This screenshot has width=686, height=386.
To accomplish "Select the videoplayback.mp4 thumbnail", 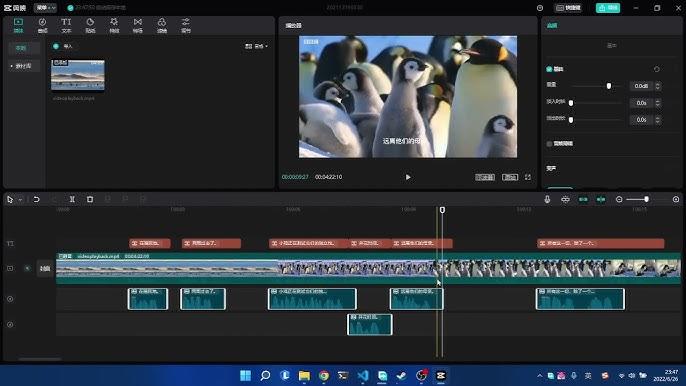I will tap(78, 75).
